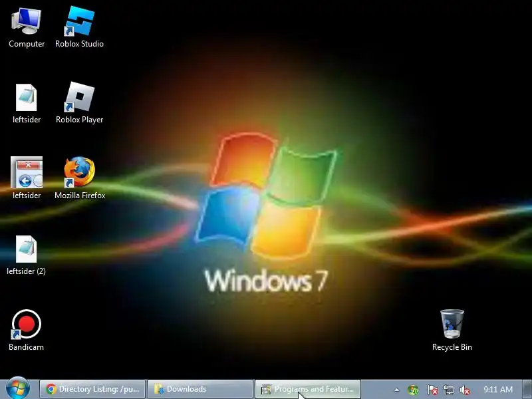
Task: Select the Bandicam shortcut icon
Action: click(x=26, y=331)
